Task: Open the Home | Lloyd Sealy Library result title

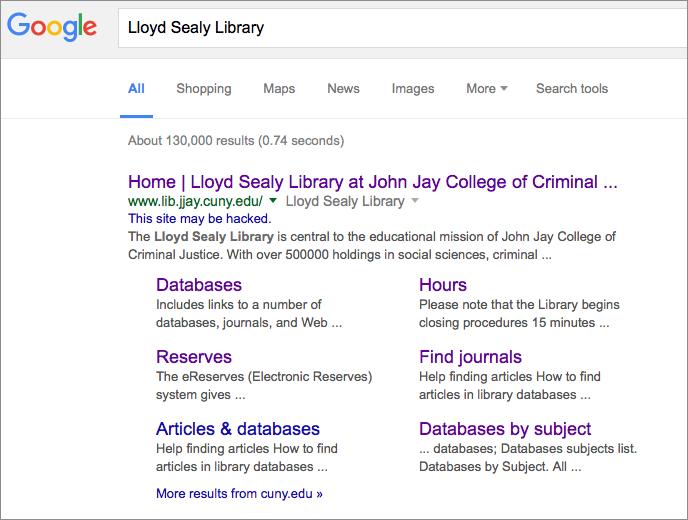Action: [373, 182]
